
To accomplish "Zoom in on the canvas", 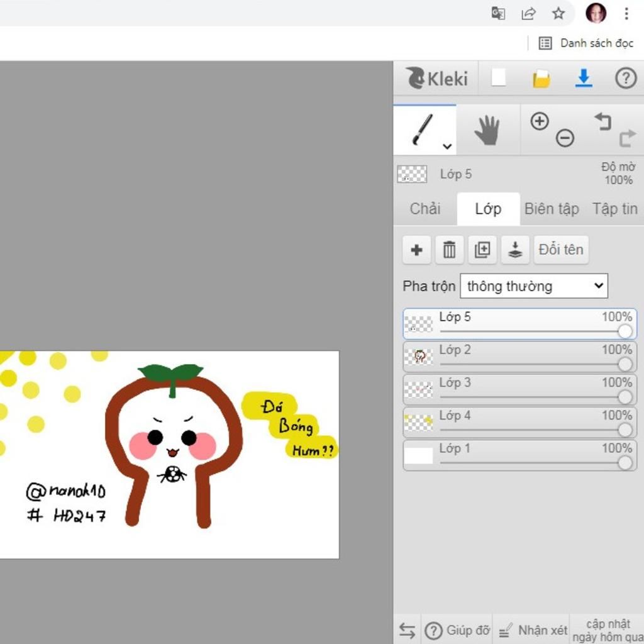I will 540,121.
